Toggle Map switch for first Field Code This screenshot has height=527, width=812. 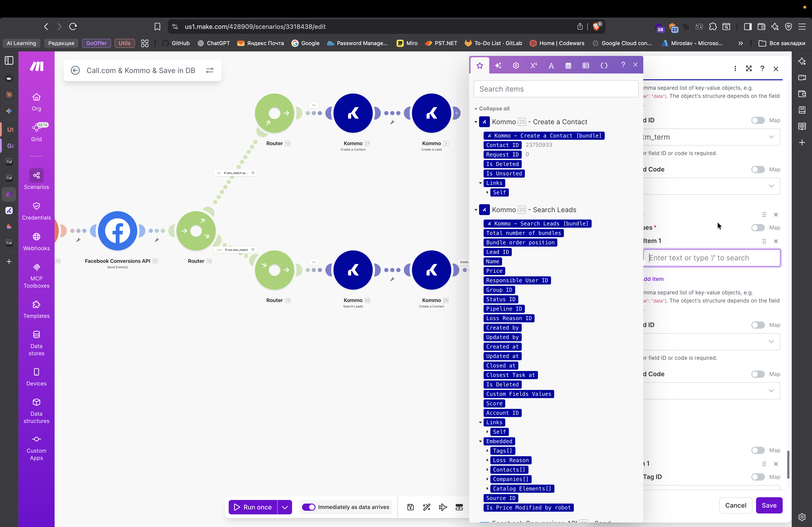(x=758, y=170)
